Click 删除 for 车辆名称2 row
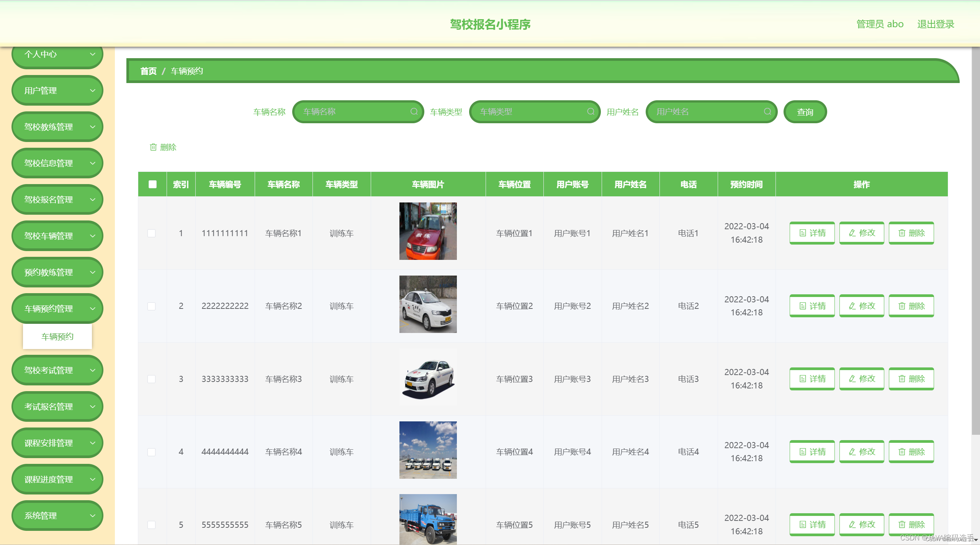The width and height of the screenshot is (980, 545). point(911,306)
